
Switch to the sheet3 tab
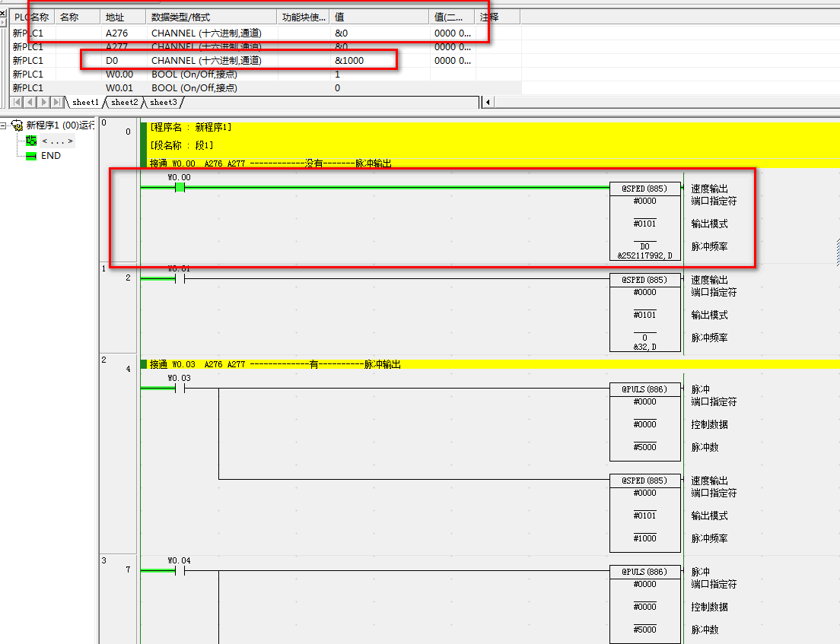[x=163, y=102]
